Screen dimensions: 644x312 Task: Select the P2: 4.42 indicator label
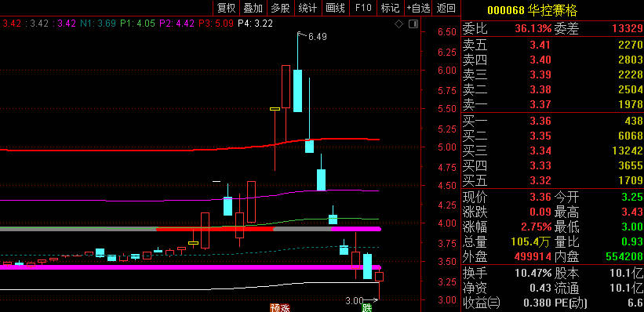[x=176, y=24]
